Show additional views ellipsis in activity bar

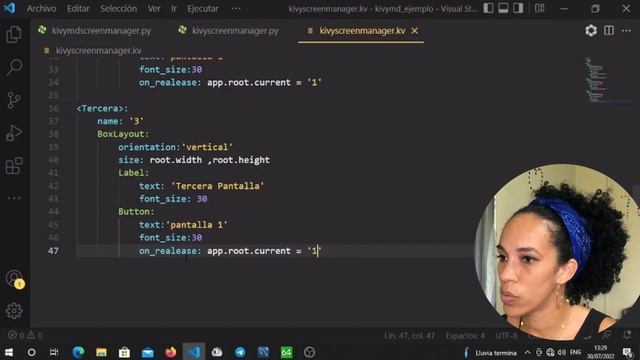[14, 198]
